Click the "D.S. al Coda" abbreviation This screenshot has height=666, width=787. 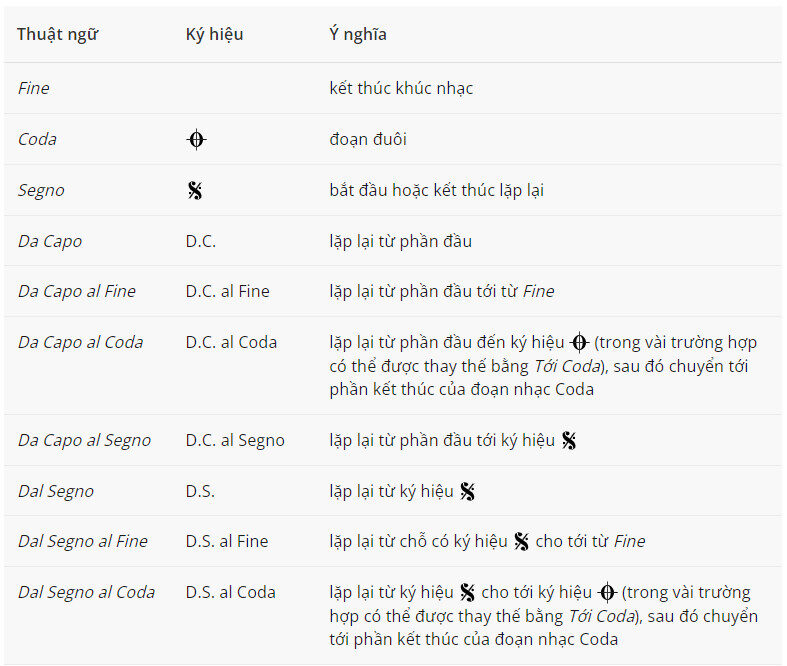pos(230,592)
